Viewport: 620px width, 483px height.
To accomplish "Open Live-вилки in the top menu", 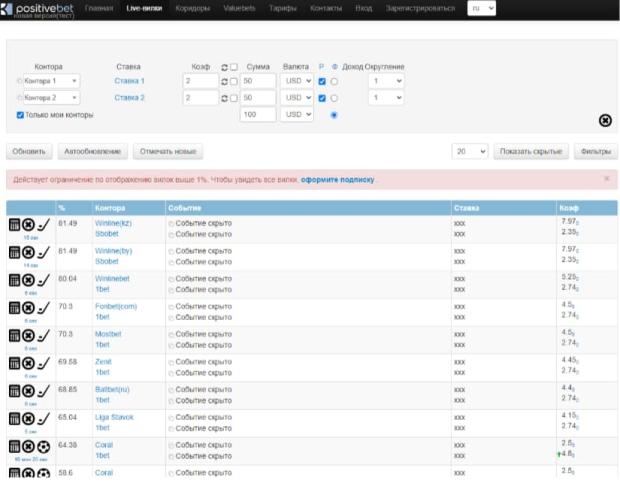I will [144, 8].
